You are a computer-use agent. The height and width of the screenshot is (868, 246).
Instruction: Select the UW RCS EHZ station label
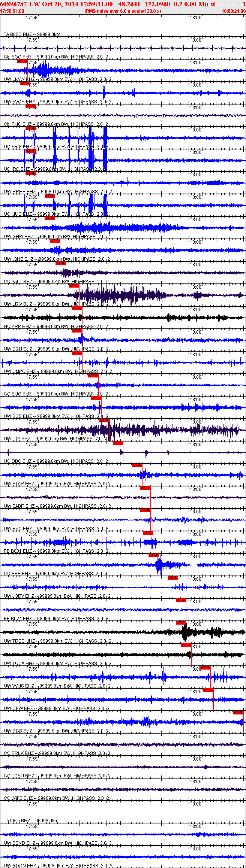tap(56, 731)
